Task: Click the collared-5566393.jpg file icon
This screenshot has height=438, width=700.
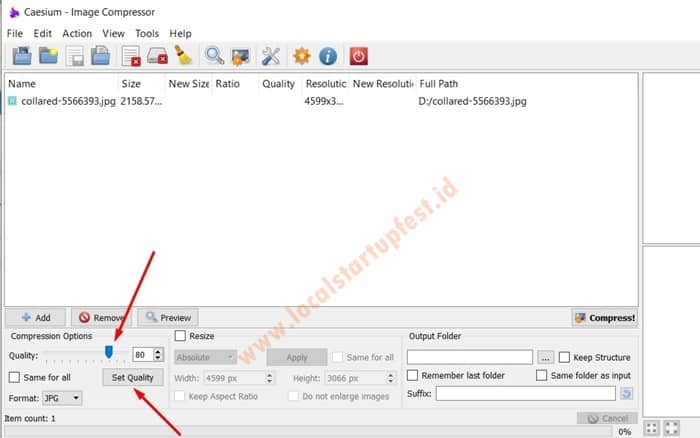Action: tap(12, 101)
